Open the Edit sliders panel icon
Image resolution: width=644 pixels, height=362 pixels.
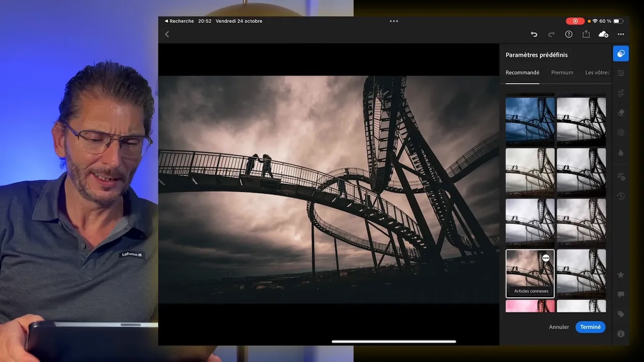pos(621,73)
